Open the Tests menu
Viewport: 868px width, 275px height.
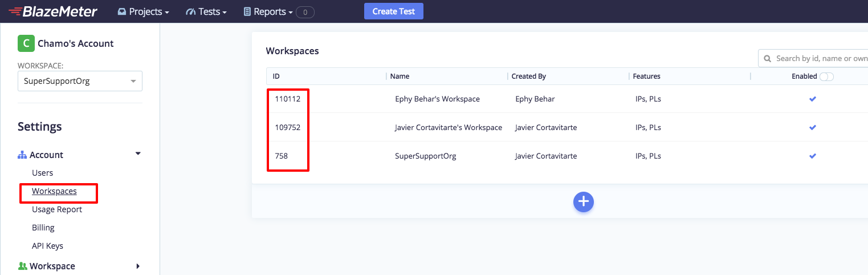[206, 11]
